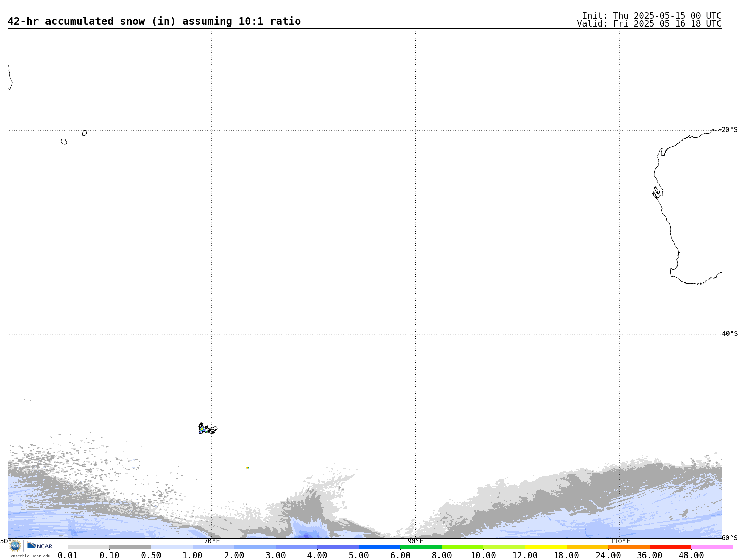Click the '12.00' legend value
This screenshot has height=560, width=744.
point(525,556)
